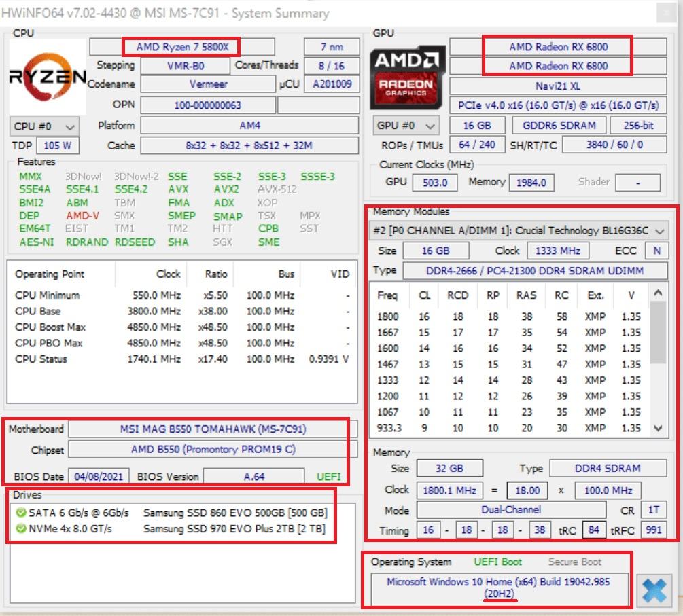683x616 pixels.
Task: Select the 1800 frequency XMP timing row
Action: pos(509,316)
